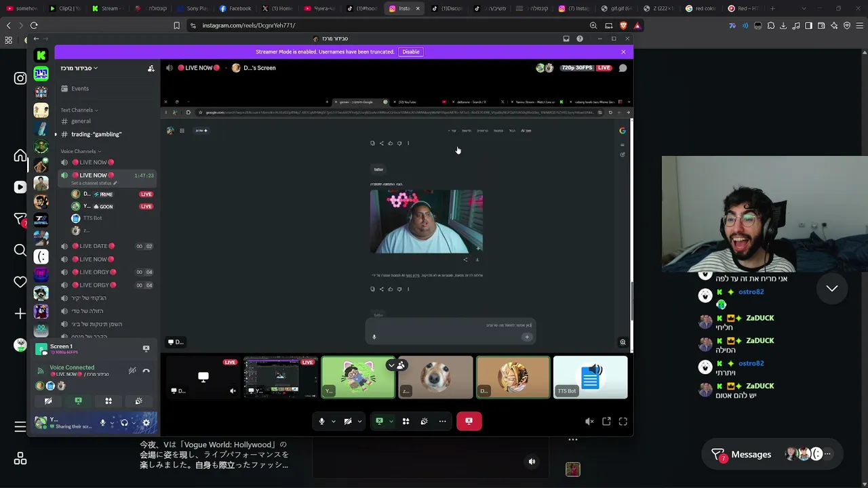Switch to the Sony Play browser tab
This screenshot has width=868, height=488.
[x=191, y=9]
